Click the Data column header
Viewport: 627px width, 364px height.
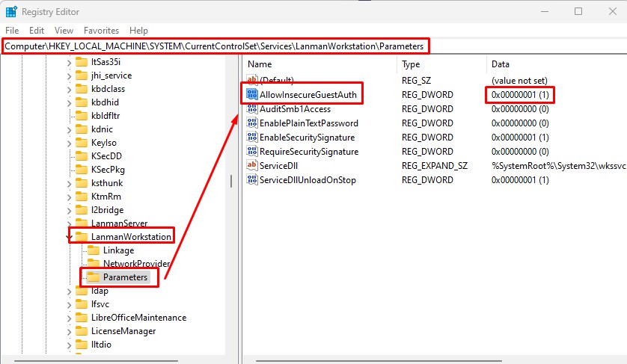(501, 64)
